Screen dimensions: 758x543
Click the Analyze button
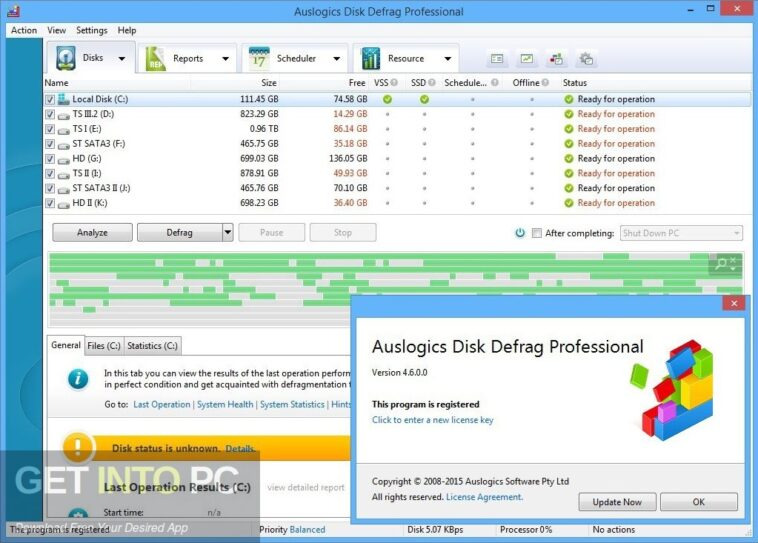pyautogui.click(x=92, y=233)
